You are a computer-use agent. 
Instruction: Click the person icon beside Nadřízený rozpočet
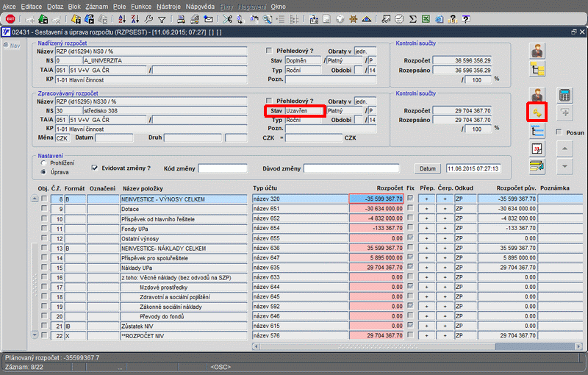537,51
